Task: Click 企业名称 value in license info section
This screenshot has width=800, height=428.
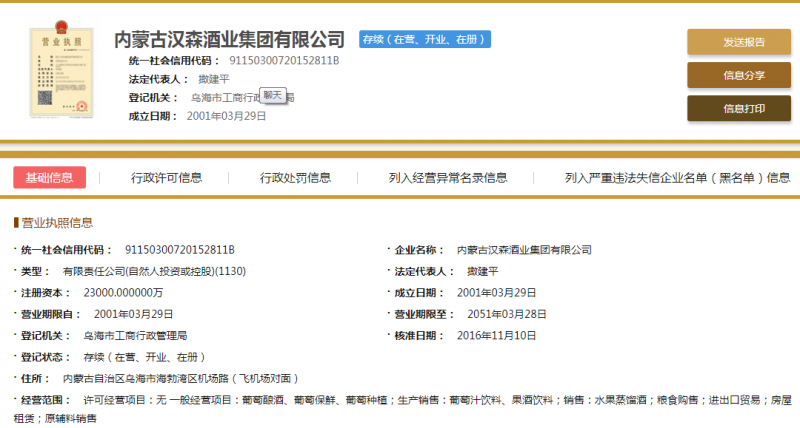Action: point(524,249)
